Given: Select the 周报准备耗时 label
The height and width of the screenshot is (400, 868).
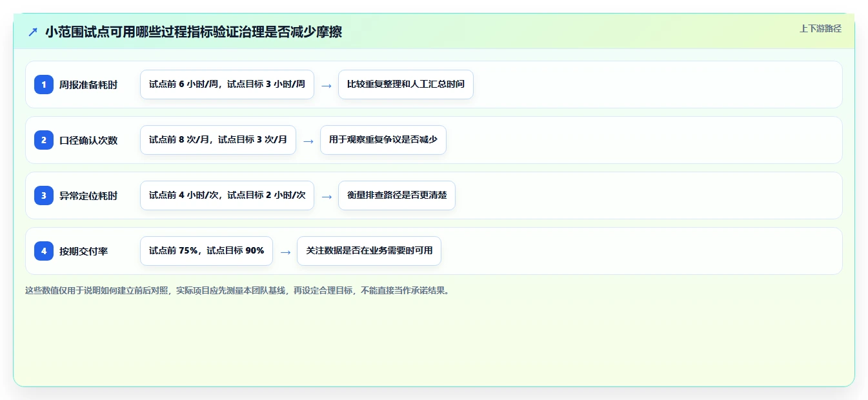Looking at the screenshot, I should pos(88,85).
